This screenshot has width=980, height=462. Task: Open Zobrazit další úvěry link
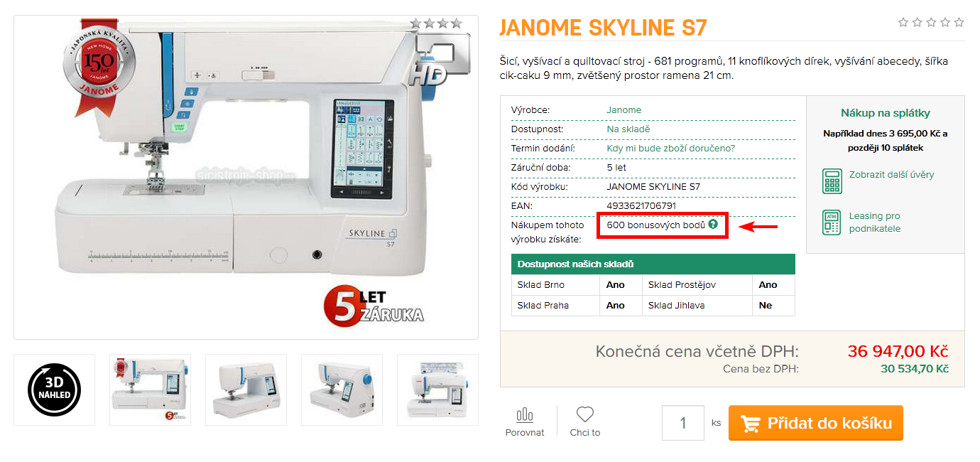(x=891, y=174)
